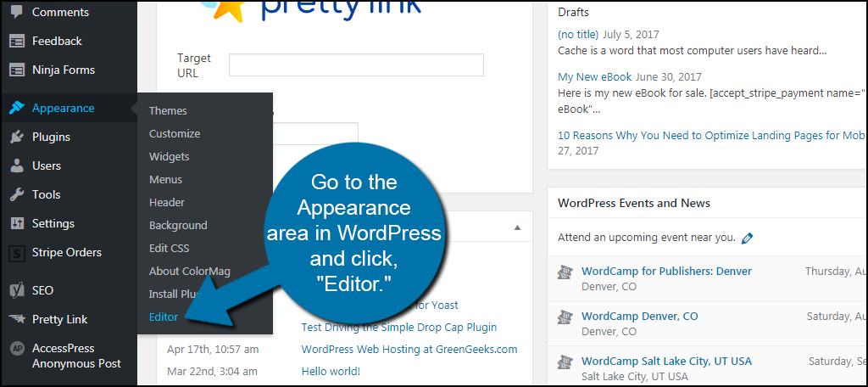Click the Pretty Link star icon
This screenshot has height=387, width=868.
click(17, 319)
